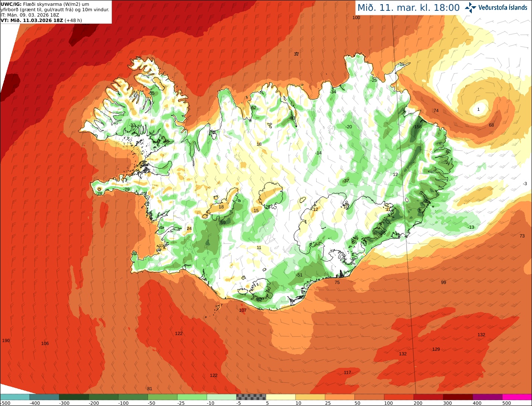Viewport: 532px width, 406px height.
Task: Click the '1' value in the vortex center
Action: click(478, 109)
